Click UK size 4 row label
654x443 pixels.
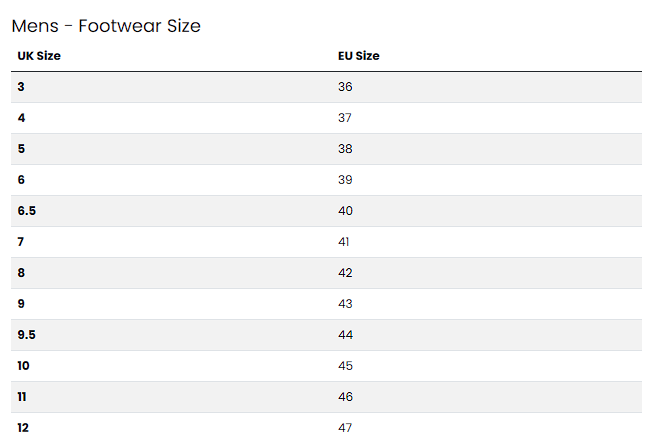(21, 118)
